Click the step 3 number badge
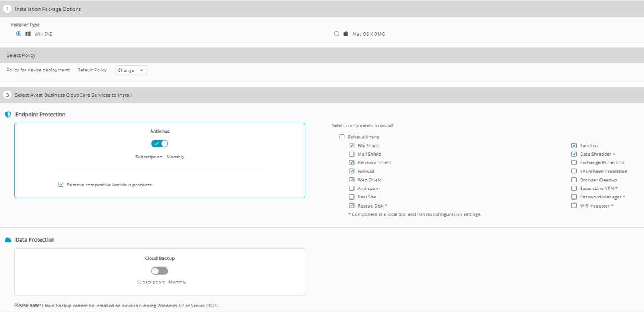644x313 pixels. coord(8,95)
